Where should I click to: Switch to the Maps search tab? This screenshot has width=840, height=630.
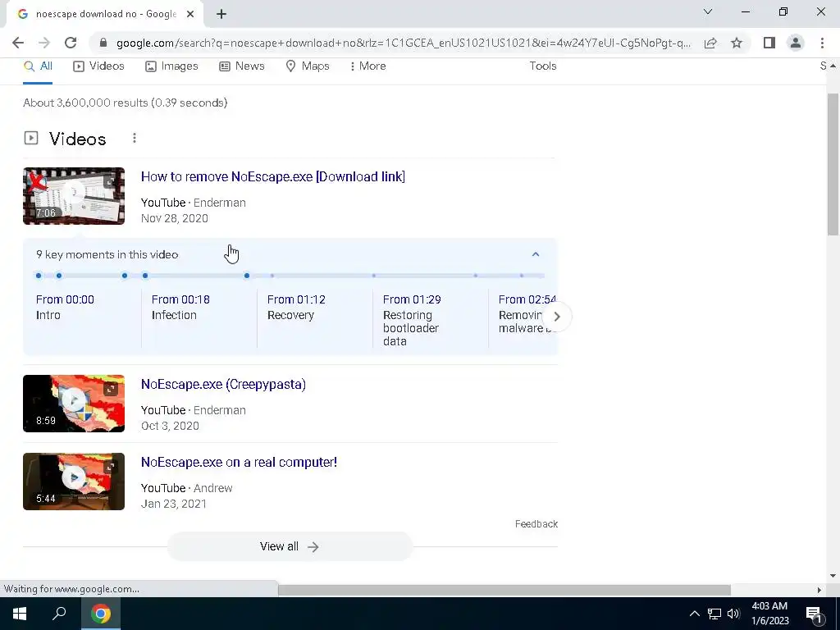[308, 66]
